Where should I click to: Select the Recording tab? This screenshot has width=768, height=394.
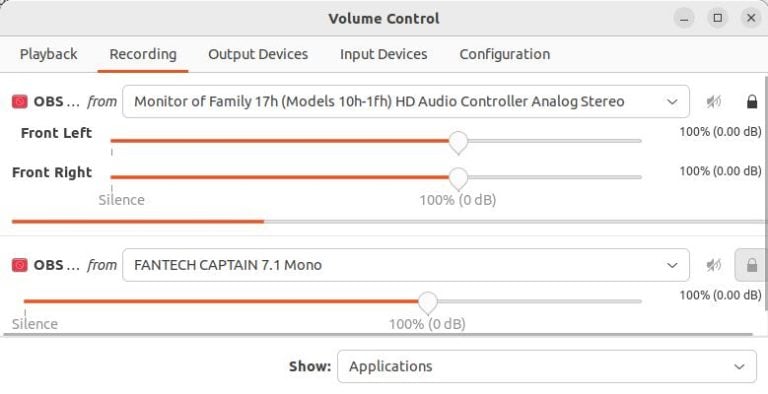click(143, 54)
